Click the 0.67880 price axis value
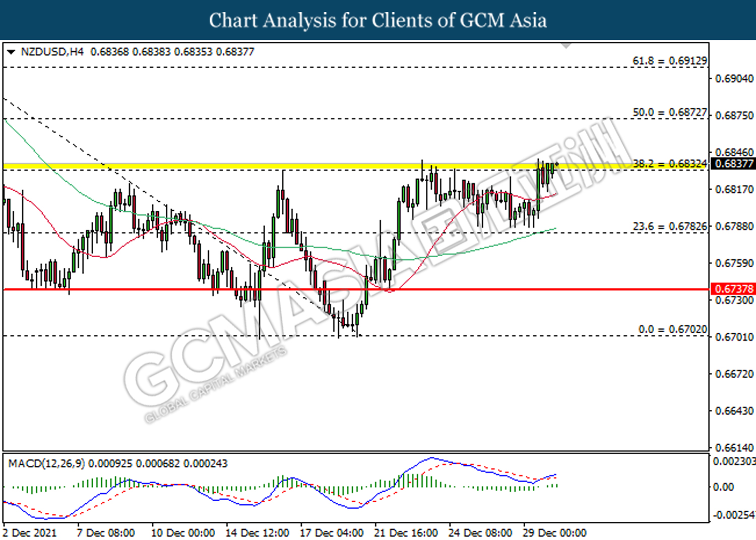Image resolution: width=756 pixels, height=540 pixels. 735,226
